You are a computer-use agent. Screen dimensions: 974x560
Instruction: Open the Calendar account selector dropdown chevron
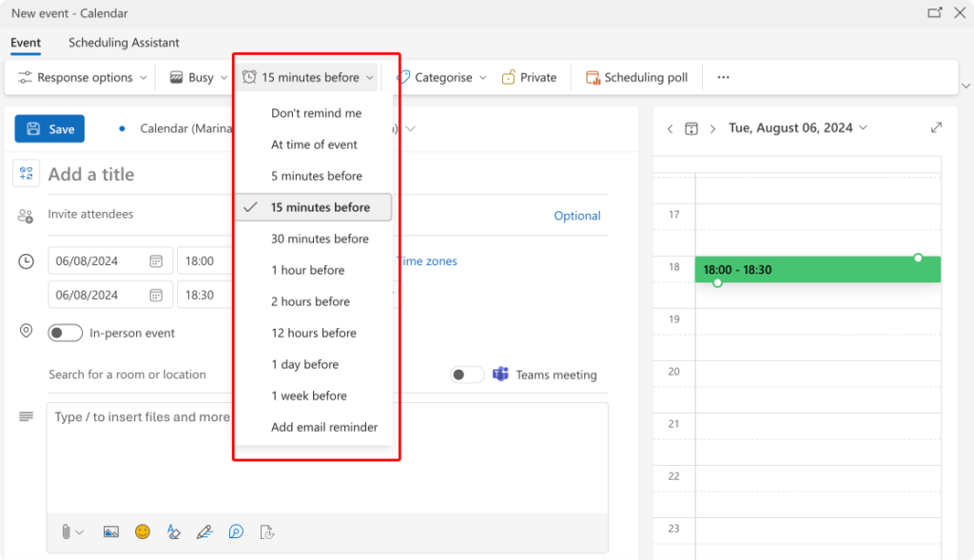pyautogui.click(x=411, y=129)
